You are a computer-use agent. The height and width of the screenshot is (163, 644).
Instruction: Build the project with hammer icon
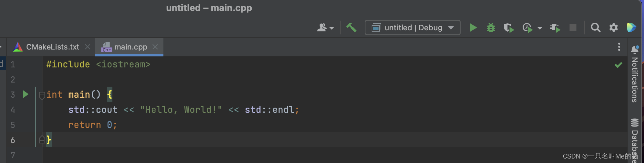[351, 28]
